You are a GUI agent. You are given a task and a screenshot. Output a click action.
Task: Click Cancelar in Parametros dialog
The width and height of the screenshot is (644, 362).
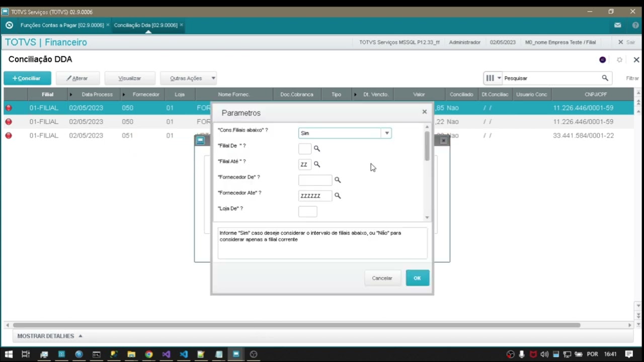point(382,278)
